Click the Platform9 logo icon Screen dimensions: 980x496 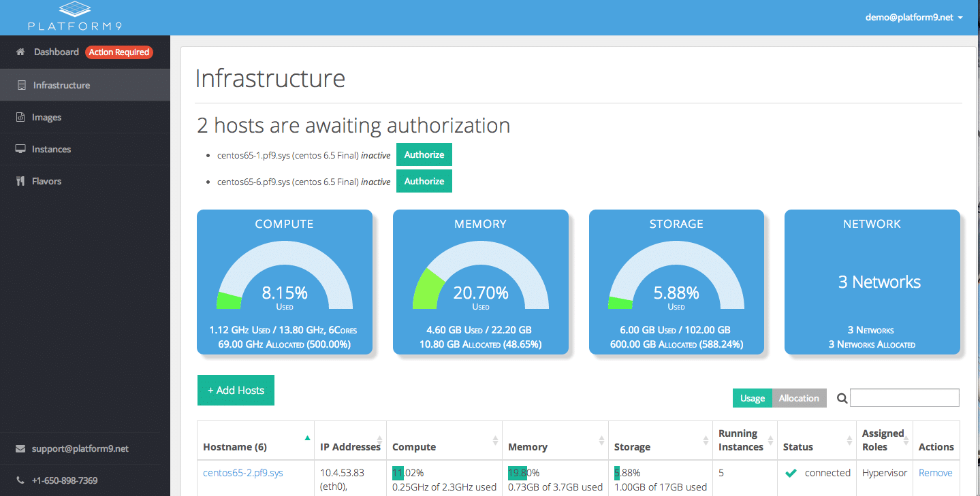click(x=75, y=10)
